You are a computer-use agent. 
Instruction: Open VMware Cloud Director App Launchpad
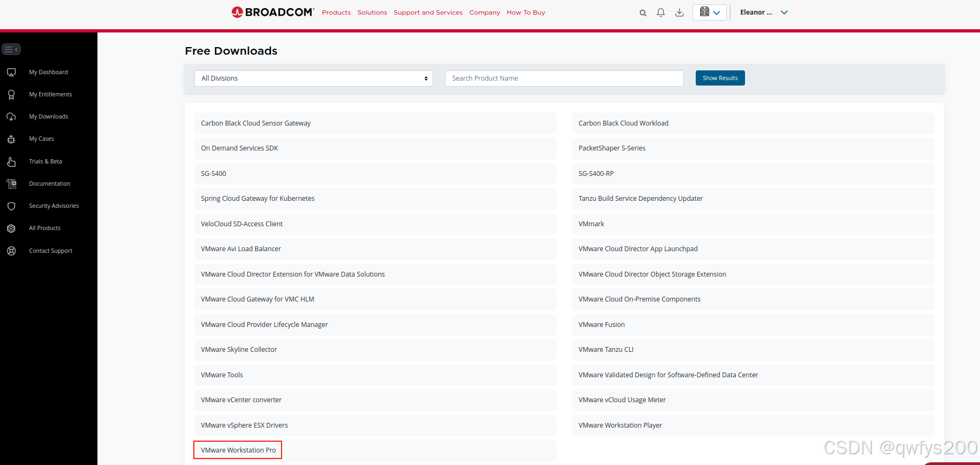point(753,249)
